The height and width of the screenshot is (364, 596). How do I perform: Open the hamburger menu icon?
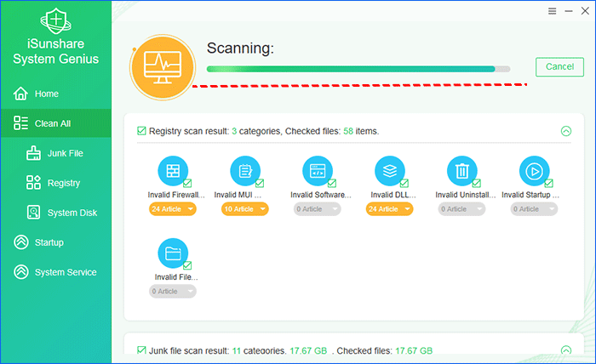pos(553,11)
